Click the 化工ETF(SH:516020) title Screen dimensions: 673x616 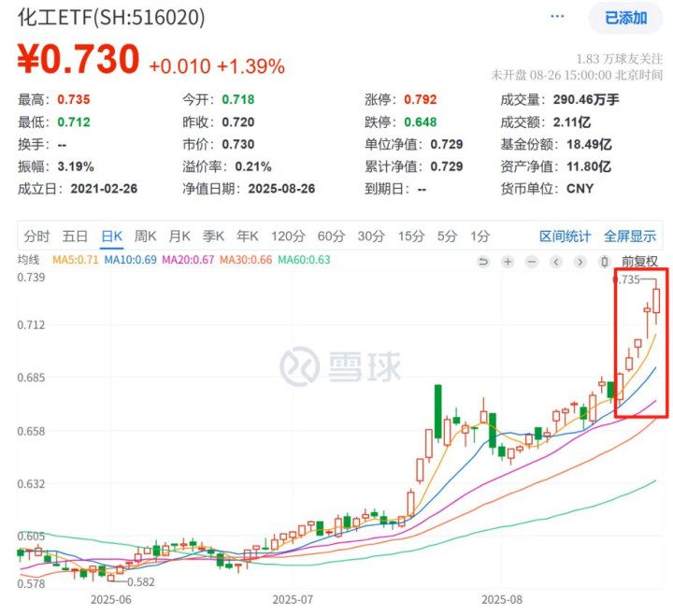[x=111, y=18]
